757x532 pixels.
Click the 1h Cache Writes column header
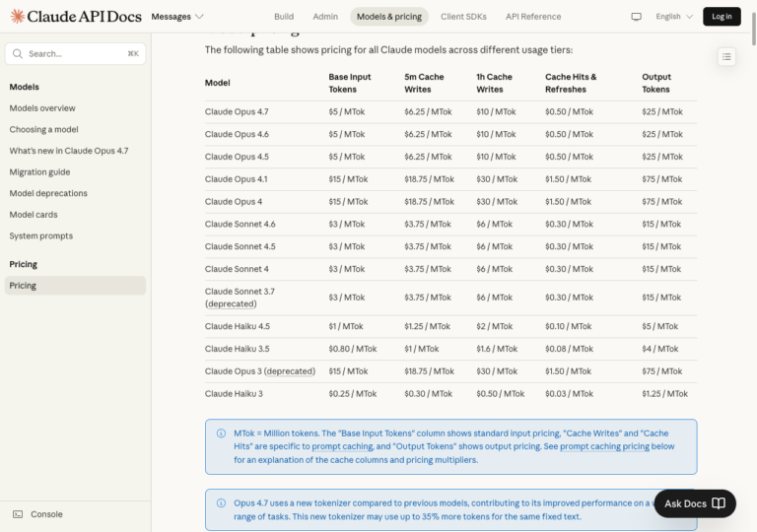[494, 83]
